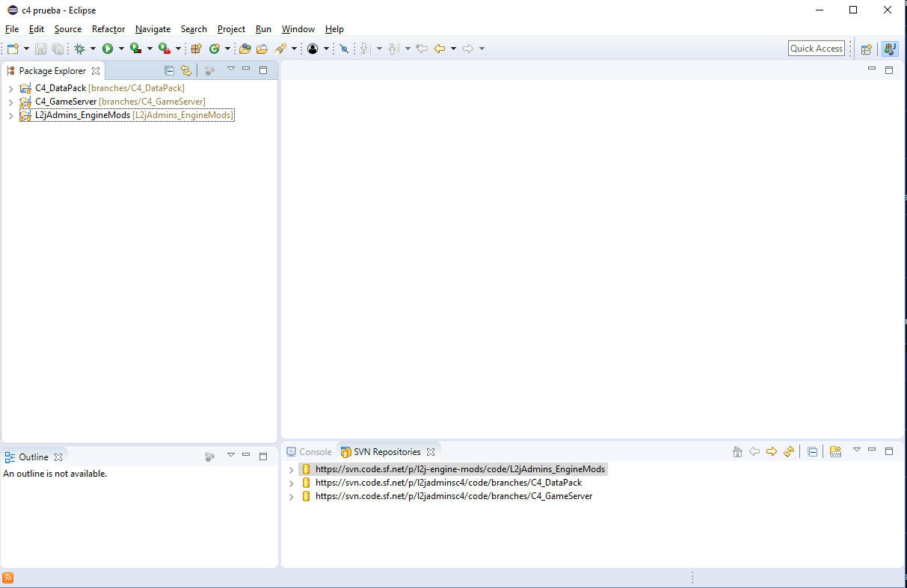Click the New Java Package icon
This screenshot has height=588, width=907.
click(196, 49)
